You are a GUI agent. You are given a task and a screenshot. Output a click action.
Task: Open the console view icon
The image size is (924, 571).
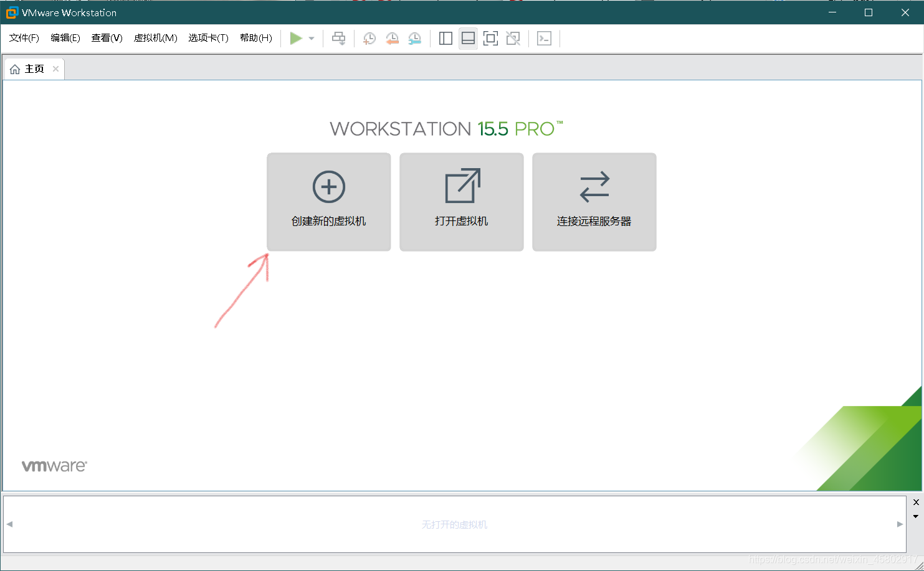click(x=544, y=39)
